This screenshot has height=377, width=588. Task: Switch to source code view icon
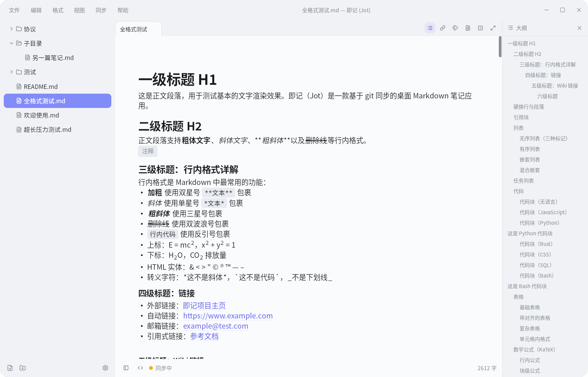[140, 368]
